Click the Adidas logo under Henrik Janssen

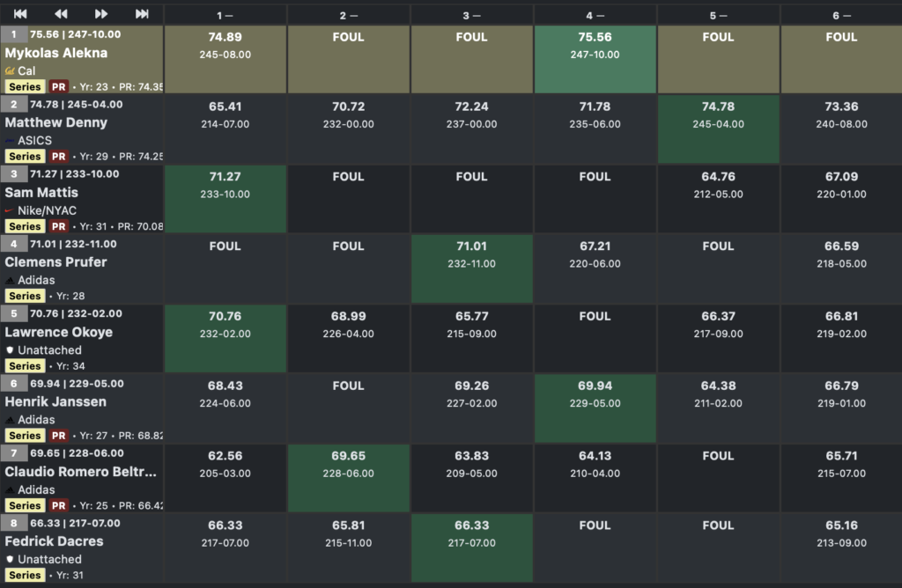[10, 420]
